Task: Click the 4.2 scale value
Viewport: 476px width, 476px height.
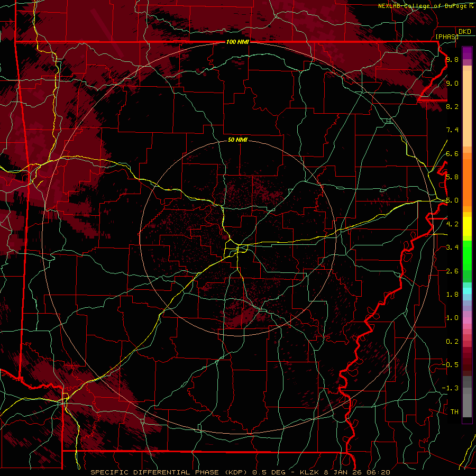Action: pyautogui.click(x=452, y=224)
